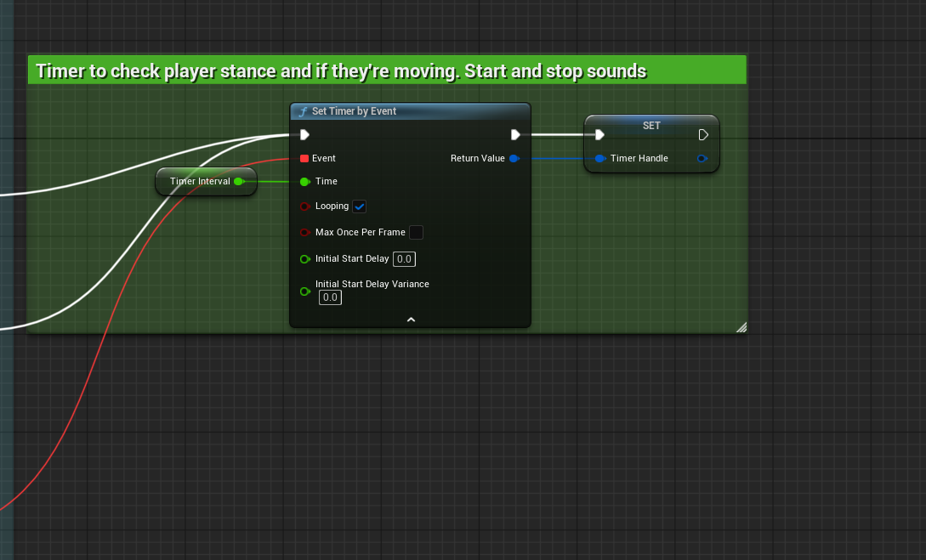Select the green comment box title bar

pyautogui.click(x=387, y=71)
